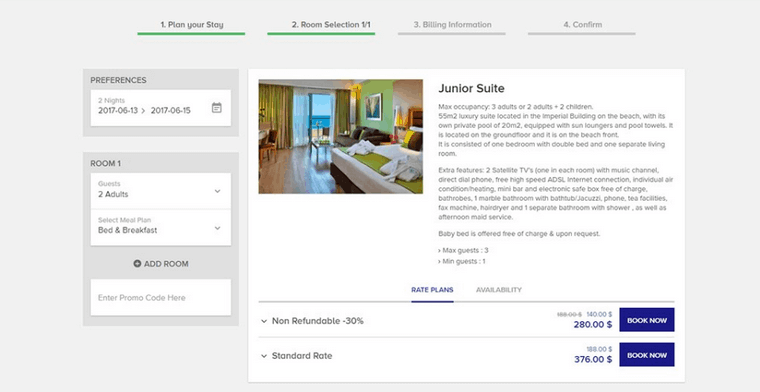Open the calendar icon for stay dates
The width and height of the screenshot is (760, 392).
click(x=217, y=108)
